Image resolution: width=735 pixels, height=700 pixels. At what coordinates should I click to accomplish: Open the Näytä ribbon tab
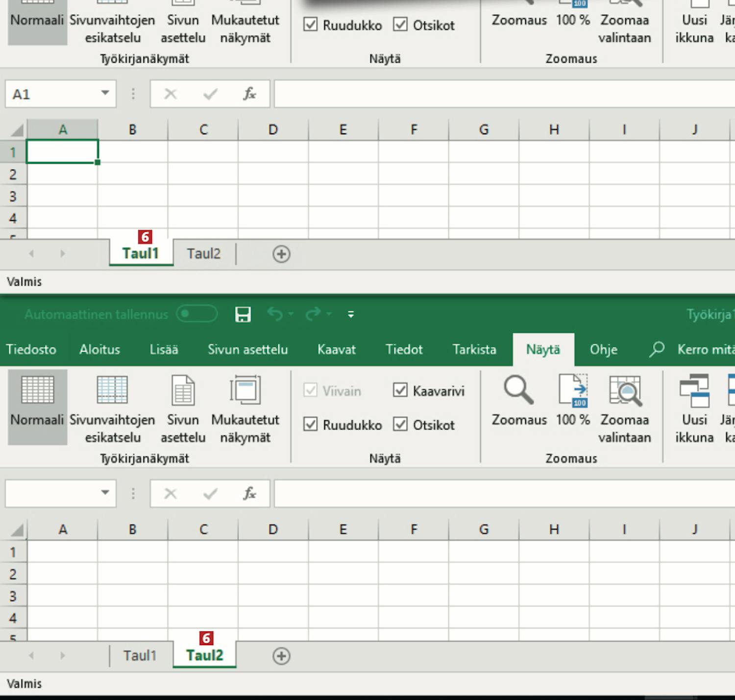pos(543,350)
